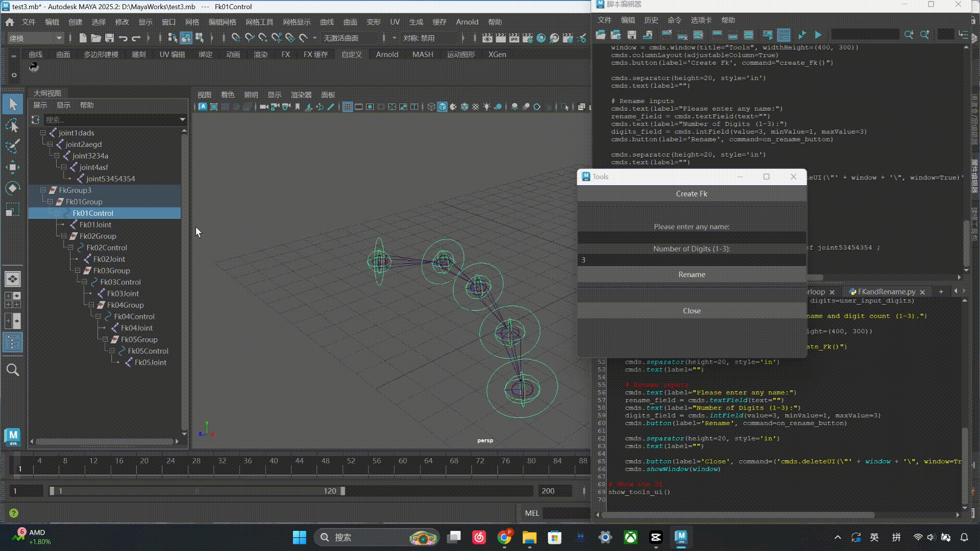980x551 pixels.
Task: Toggle smooth shade all cube icon
Action: (443, 107)
